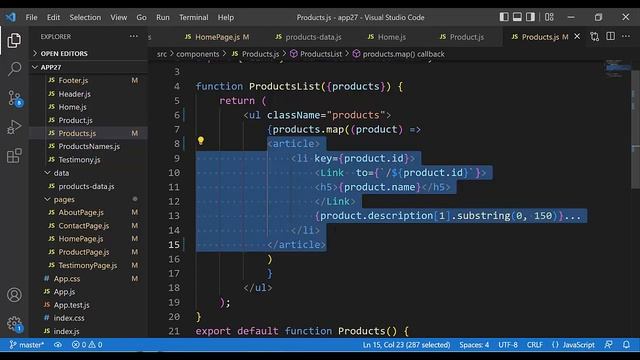This screenshot has width=640, height=360.
Task: Switch to the Product.js tab
Action: pos(462,37)
